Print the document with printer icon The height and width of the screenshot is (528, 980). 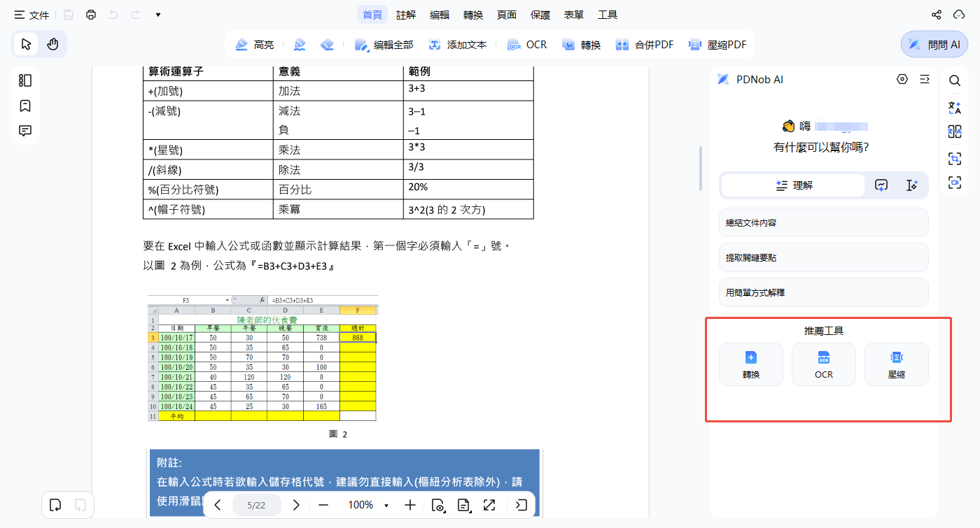click(x=91, y=15)
